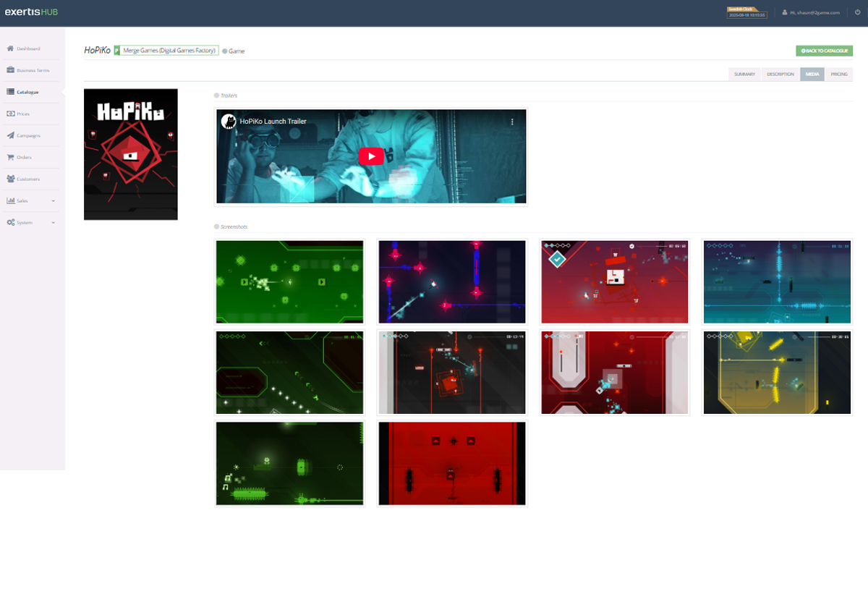Click the Customers group icon
This screenshot has height=615, width=868.
(x=10, y=179)
